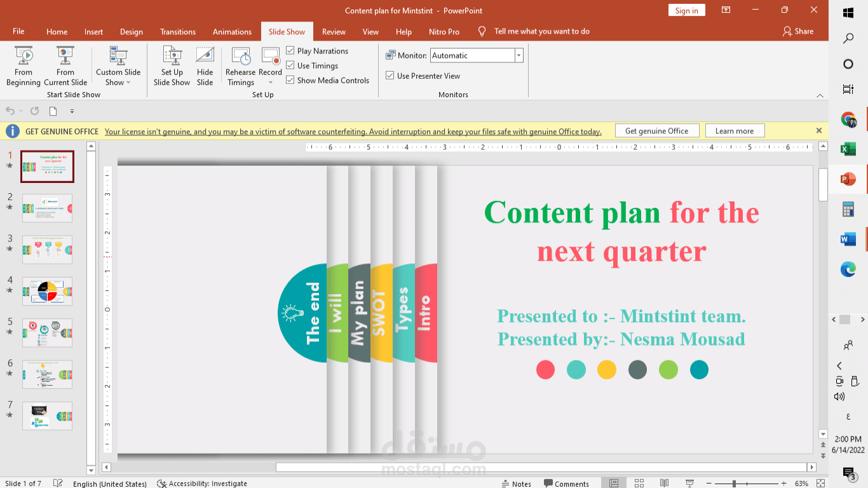Dismiss the genuine Office notification bar
This screenshot has height=488, width=868.
pyautogui.click(x=819, y=130)
